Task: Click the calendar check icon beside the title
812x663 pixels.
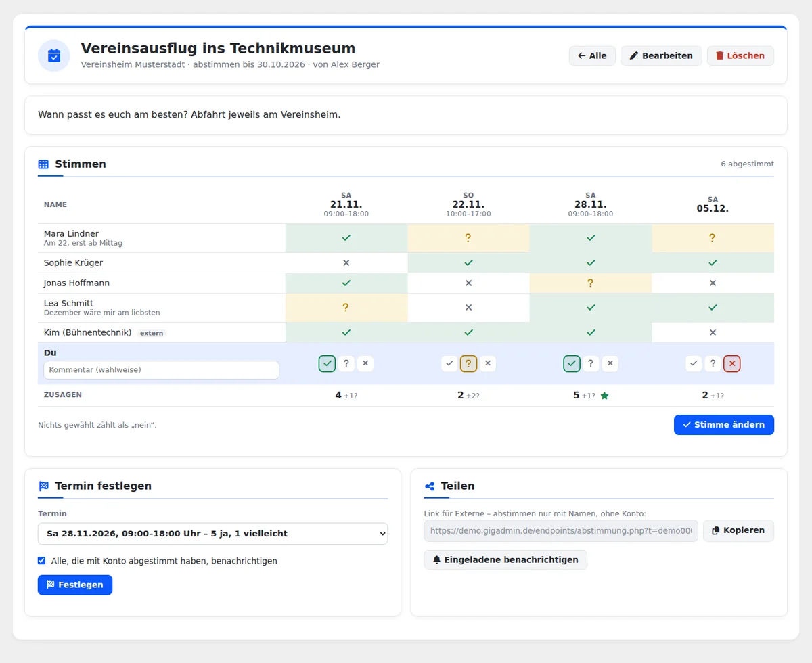Action: click(54, 55)
